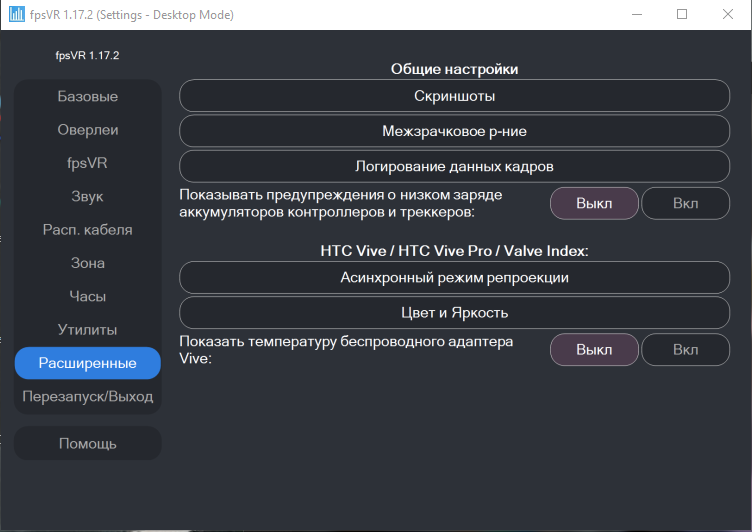Viewport: 752px width, 532px height.
Task: Open the Скриншоты settings
Action: click(455, 97)
